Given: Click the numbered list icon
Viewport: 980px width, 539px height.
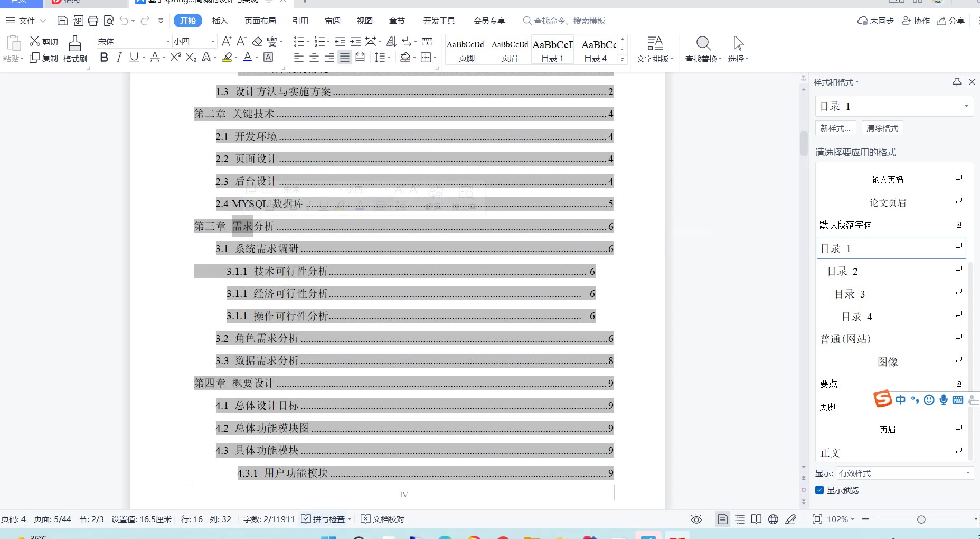Looking at the screenshot, I should click(x=319, y=41).
